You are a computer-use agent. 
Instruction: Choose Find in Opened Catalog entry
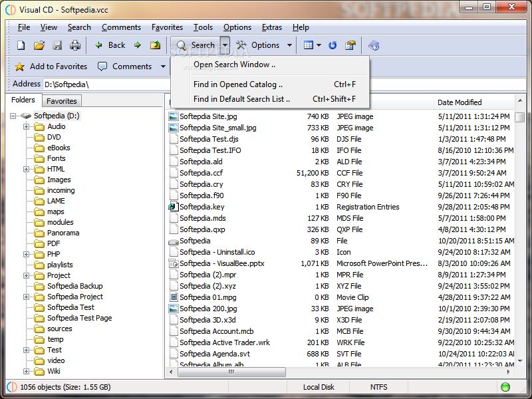click(270, 84)
